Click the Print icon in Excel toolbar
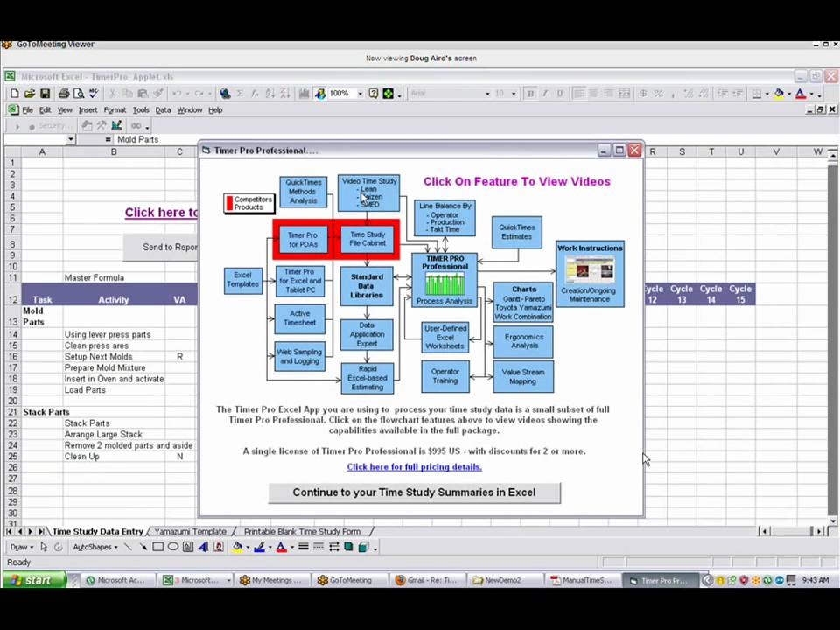The height and width of the screenshot is (630, 840). click(64, 94)
